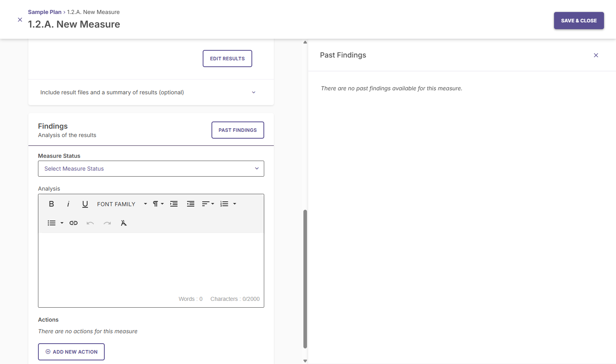
Task: Open the Select Measure Status dropdown
Action: [x=151, y=169]
